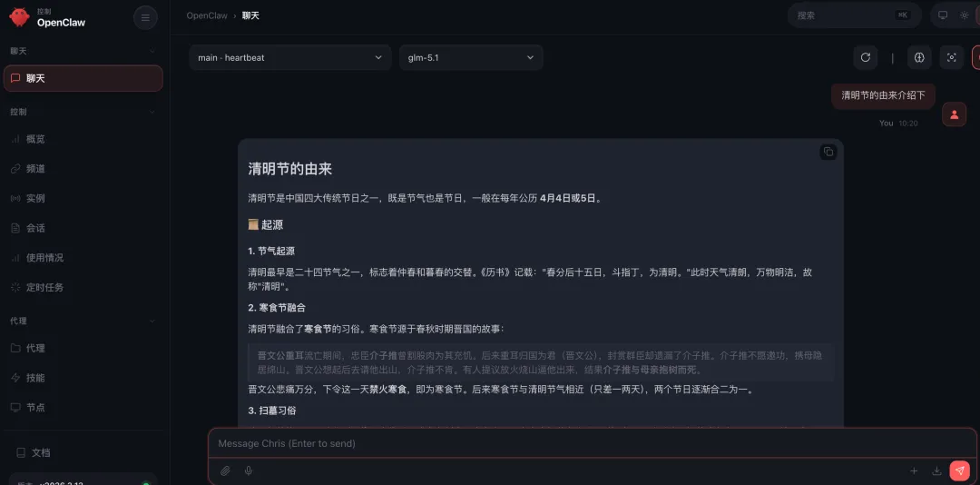The image size is (980, 485).
Task: Switch to light theme sun icon
Action: [x=965, y=15]
